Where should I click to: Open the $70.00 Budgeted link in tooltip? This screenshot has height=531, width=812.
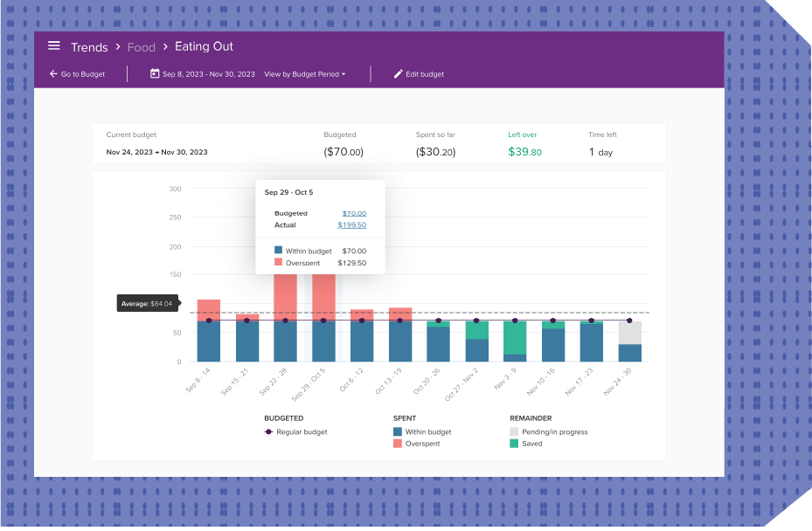tap(354, 213)
